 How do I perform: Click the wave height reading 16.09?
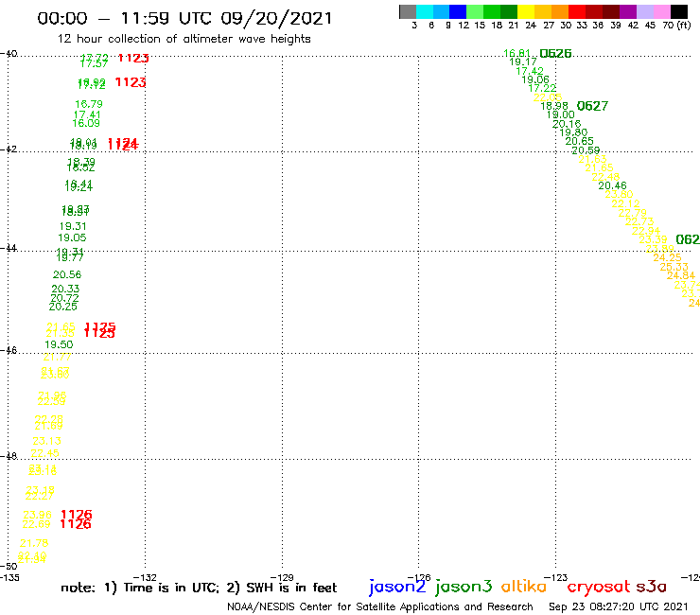click(86, 123)
